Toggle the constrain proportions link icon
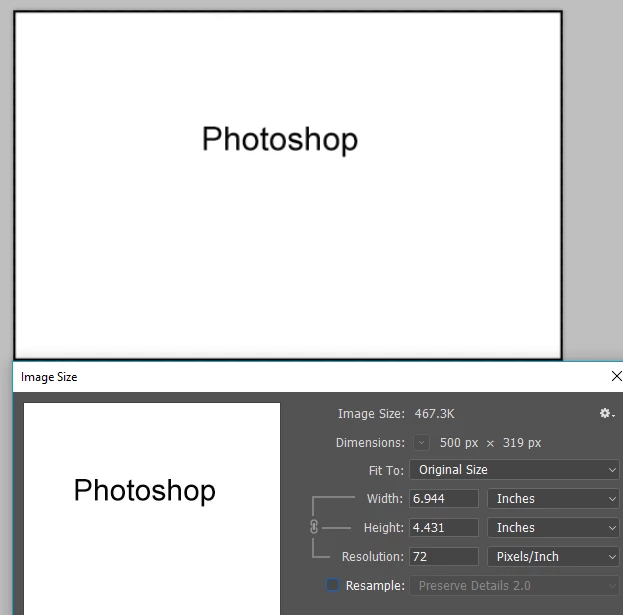Image resolution: width=623 pixels, height=615 pixels. point(313,527)
